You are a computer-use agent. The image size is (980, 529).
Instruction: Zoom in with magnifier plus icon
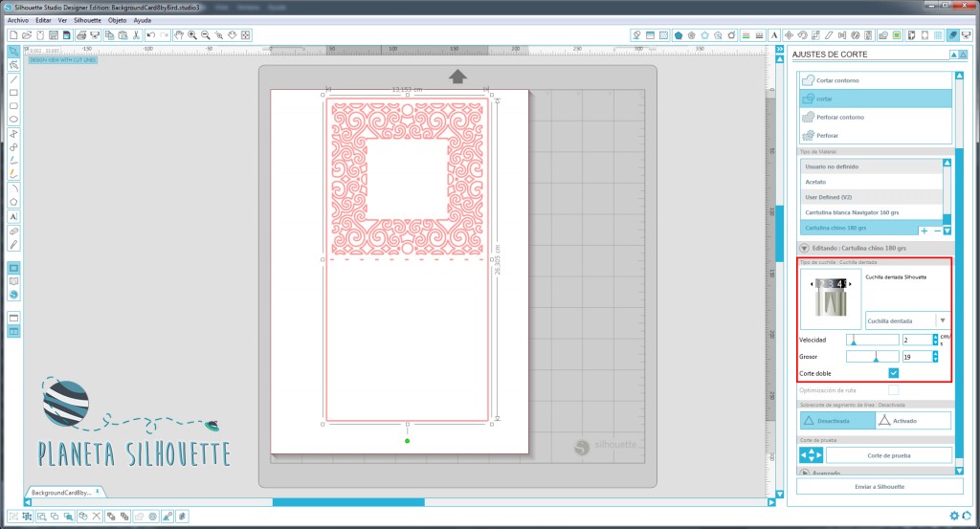(x=191, y=35)
